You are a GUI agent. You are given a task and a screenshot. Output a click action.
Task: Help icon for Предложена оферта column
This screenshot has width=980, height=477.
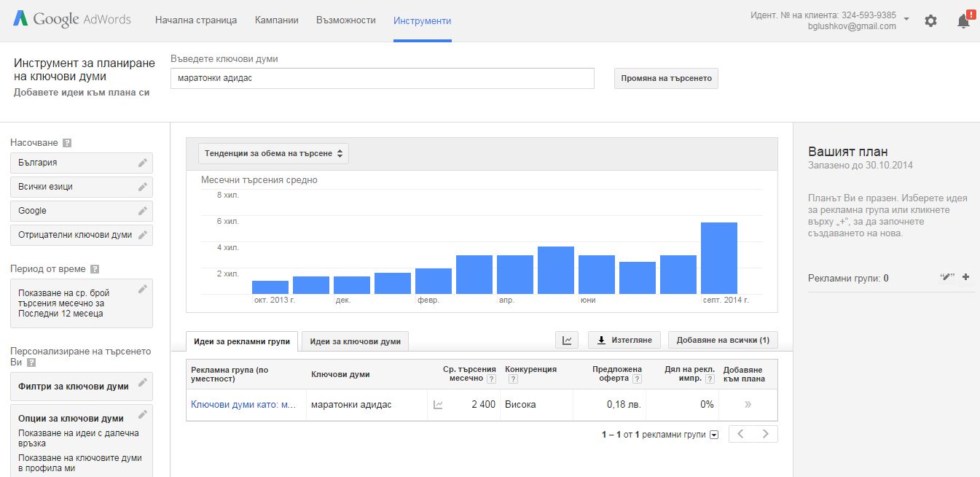[x=638, y=379]
